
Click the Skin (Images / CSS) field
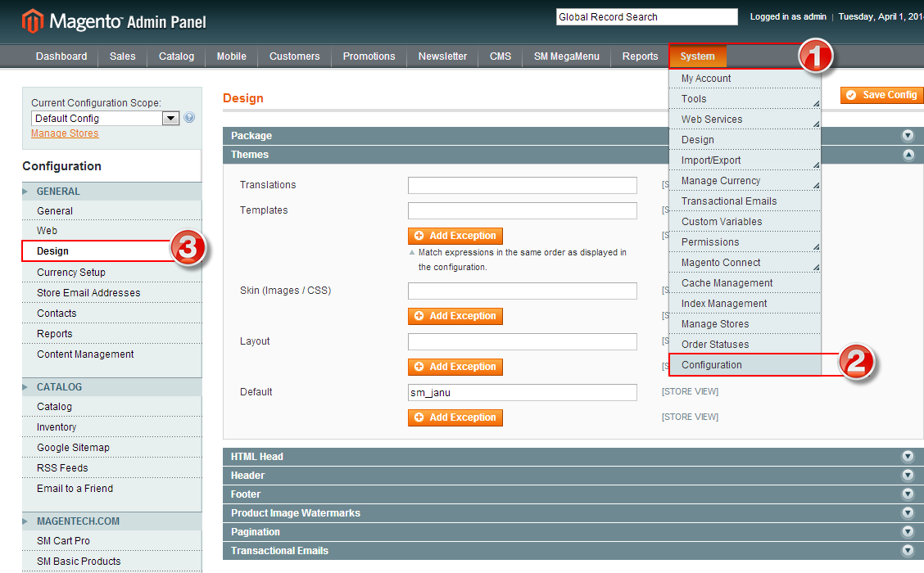(522, 291)
